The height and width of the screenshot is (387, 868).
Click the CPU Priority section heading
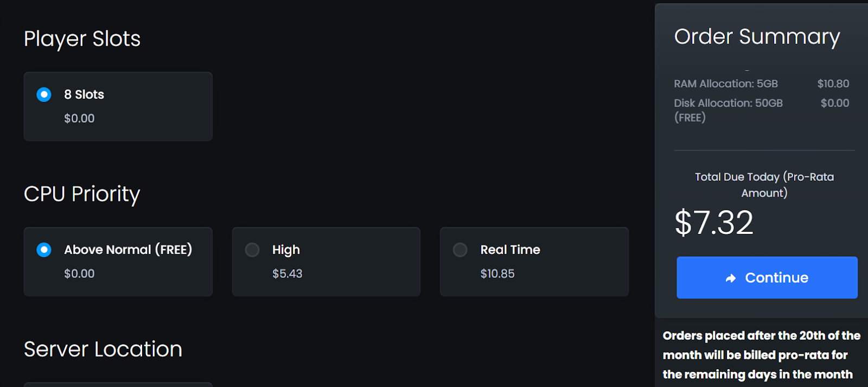point(82,194)
